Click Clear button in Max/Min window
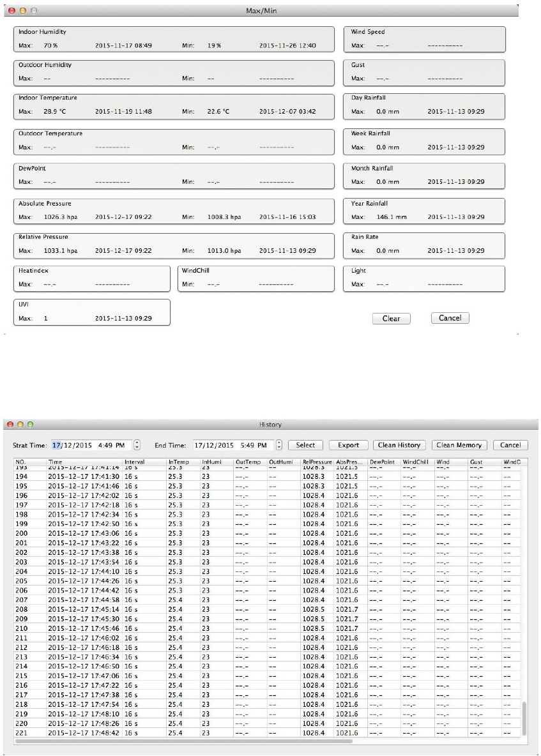541x756 pixels. [391, 319]
